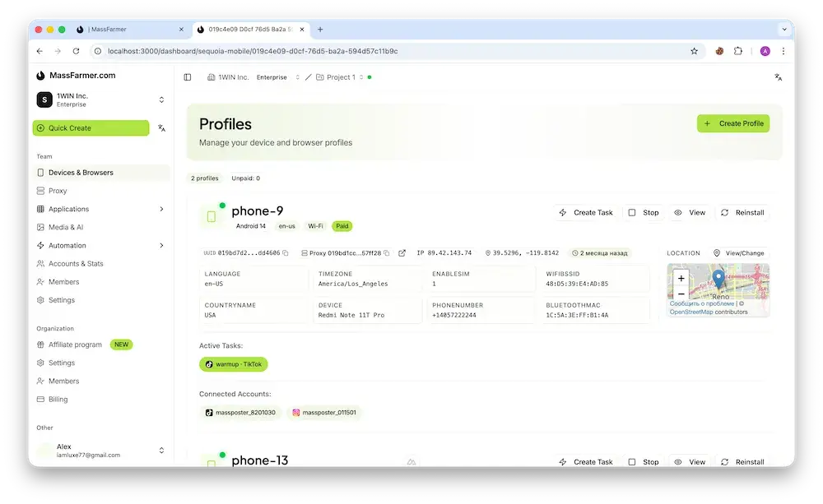Bookmark this page with the star icon

coord(694,51)
